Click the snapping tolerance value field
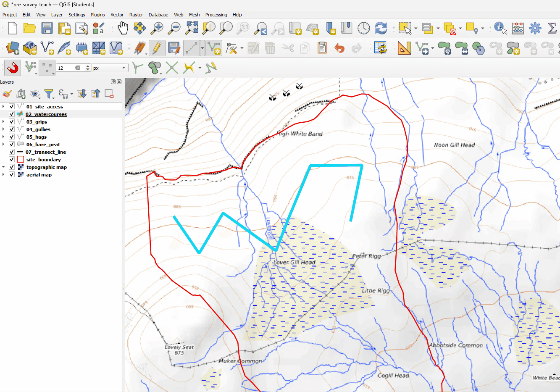The width and height of the screenshot is (560, 392). [66, 68]
